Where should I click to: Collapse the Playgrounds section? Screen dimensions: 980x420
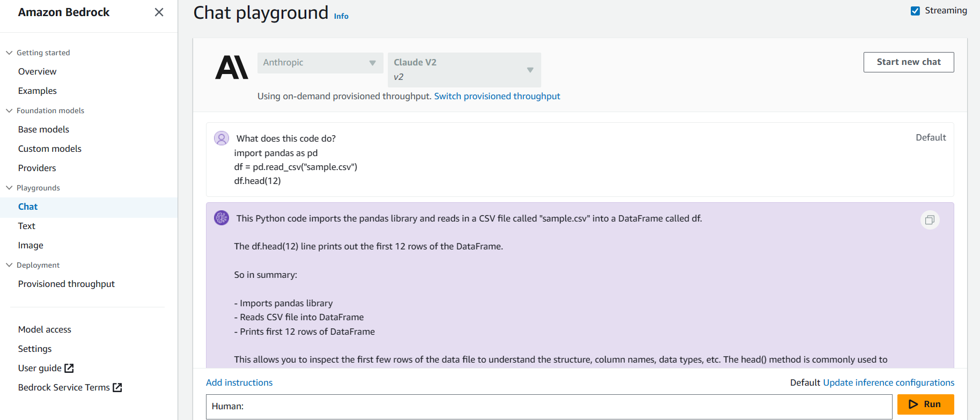(9, 188)
